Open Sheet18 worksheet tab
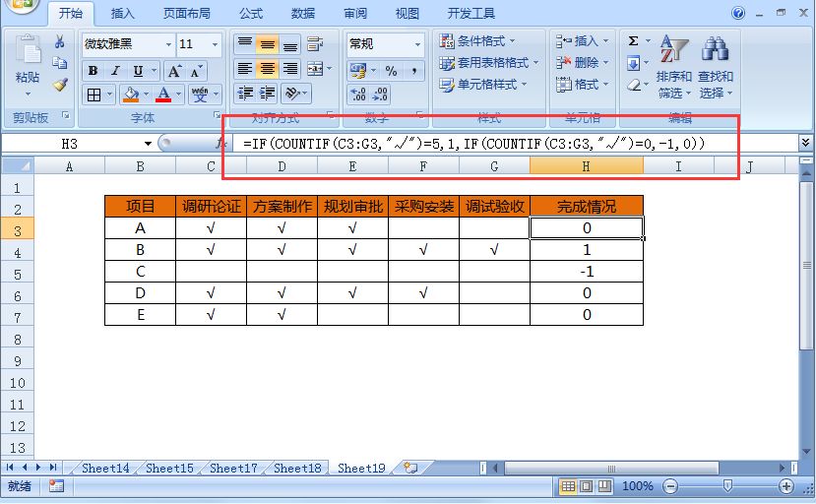 297,469
